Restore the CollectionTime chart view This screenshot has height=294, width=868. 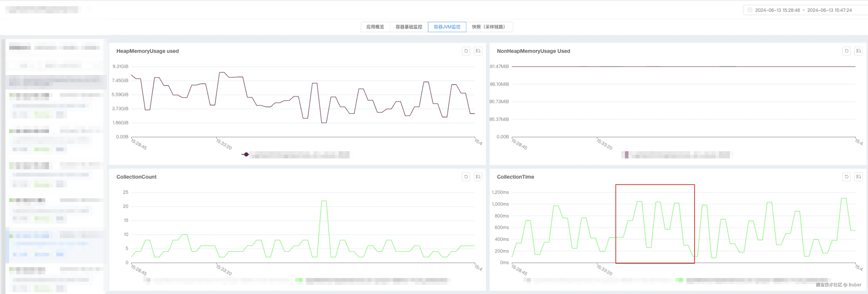846,177
